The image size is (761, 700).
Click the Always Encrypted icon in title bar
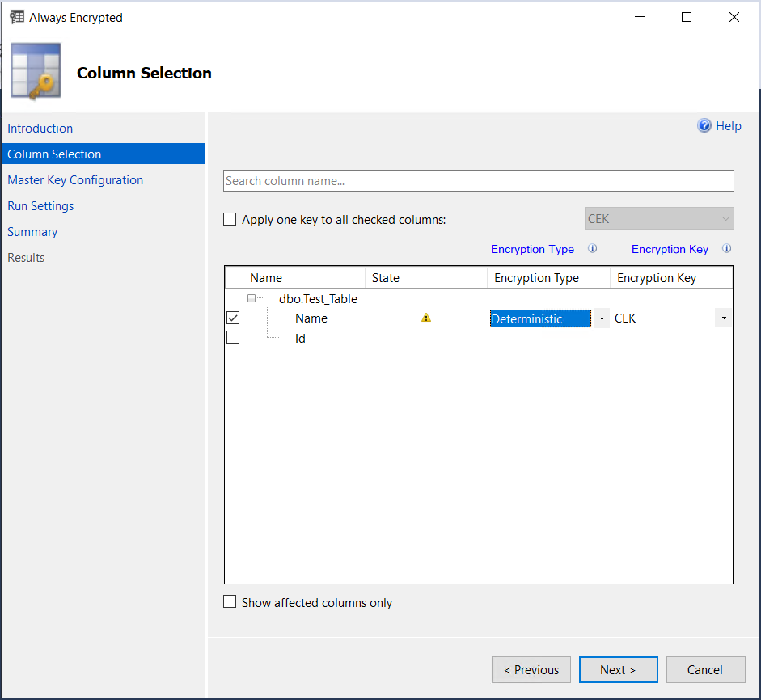(x=17, y=16)
